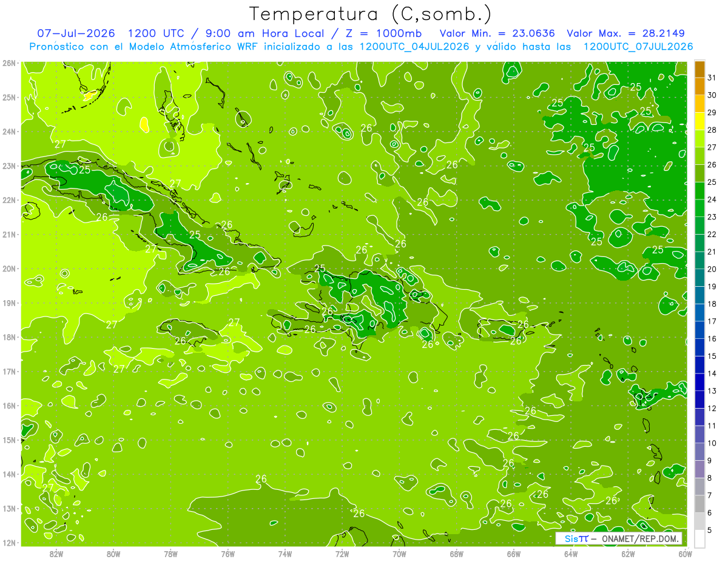
Task: Click the title "Temperatura (C,somb.)"
Action: (371, 15)
